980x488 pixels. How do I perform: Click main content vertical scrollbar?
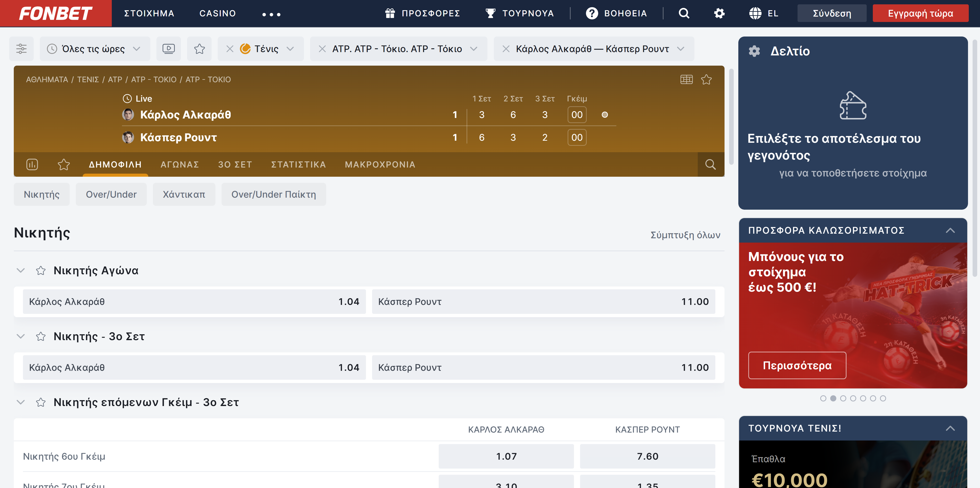(x=731, y=116)
